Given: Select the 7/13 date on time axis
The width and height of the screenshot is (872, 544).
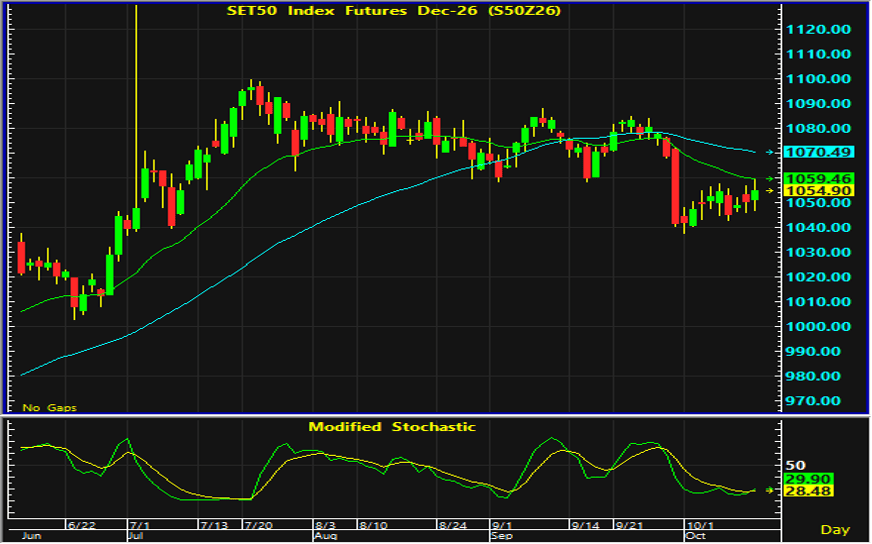Looking at the screenshot, I should click(x=214, y=526).
